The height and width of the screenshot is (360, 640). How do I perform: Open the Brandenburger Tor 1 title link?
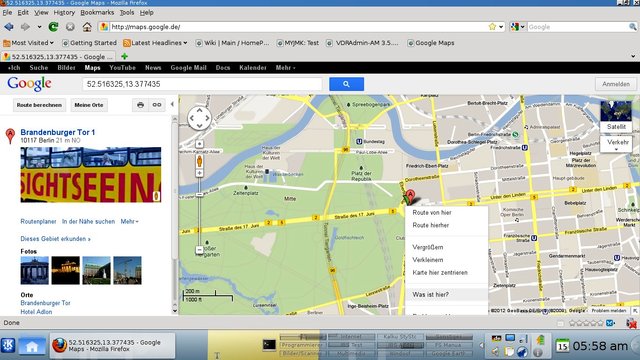click(58, 132)
